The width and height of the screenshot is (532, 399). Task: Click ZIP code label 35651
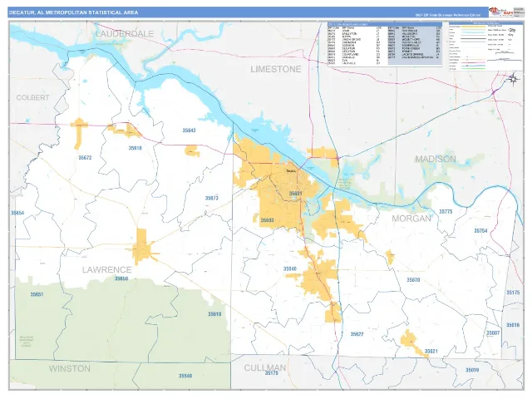pyautogui.click(x=37, y=294)
